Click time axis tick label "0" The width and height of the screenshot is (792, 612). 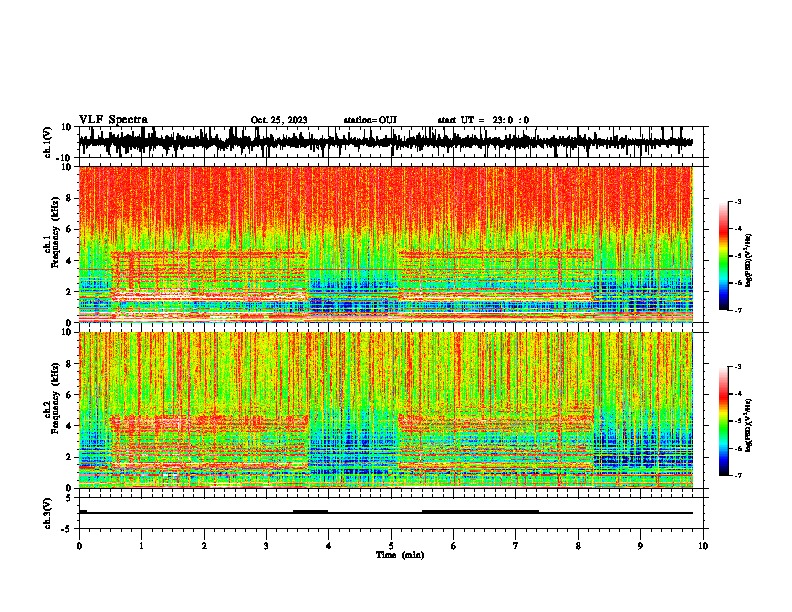pos(79,546)
